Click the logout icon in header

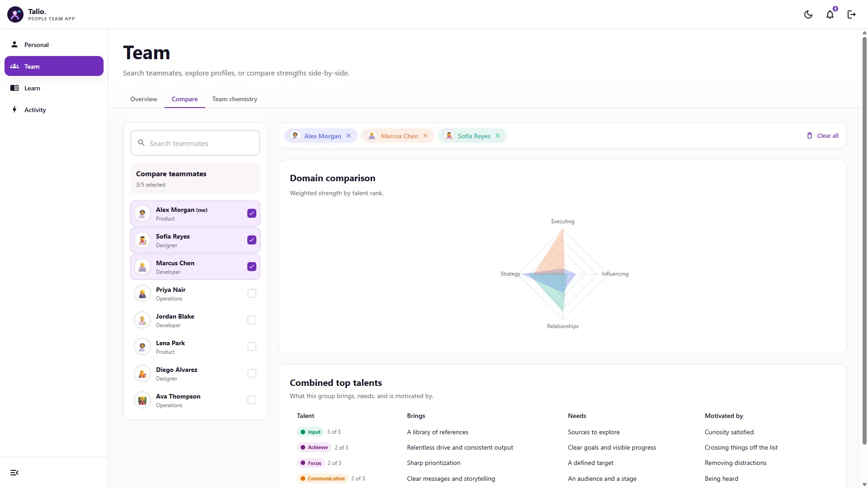[x=852, y=14]
